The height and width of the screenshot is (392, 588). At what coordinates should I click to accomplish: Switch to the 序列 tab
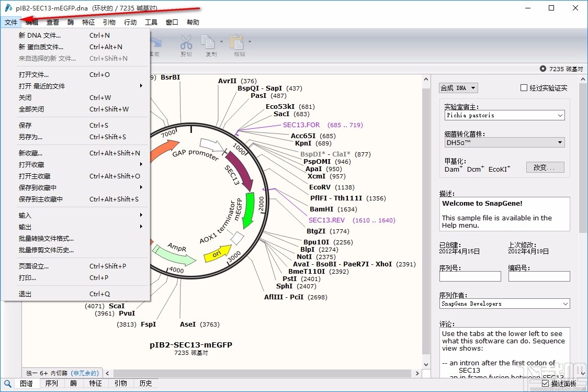[51, 383]
